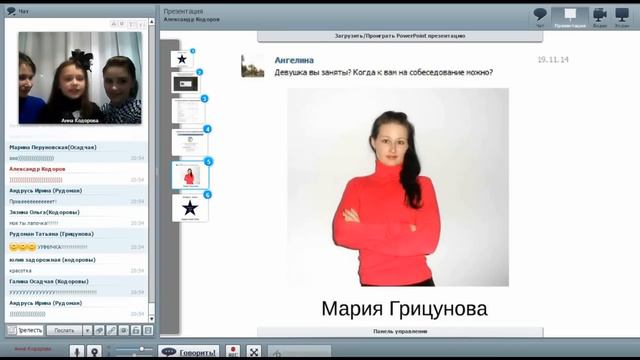
Task: Click the eraser icon next to send dropdown
Action: point(99,330)
